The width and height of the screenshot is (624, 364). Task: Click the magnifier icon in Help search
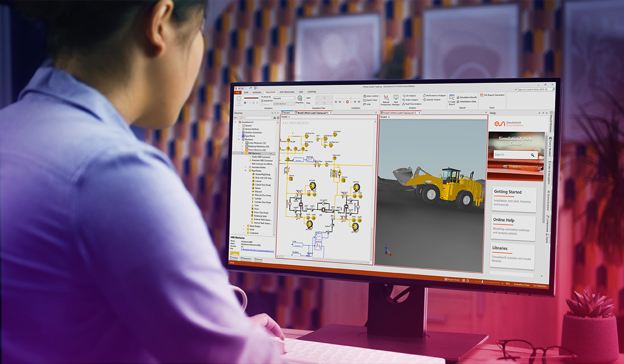pos(532,155)
